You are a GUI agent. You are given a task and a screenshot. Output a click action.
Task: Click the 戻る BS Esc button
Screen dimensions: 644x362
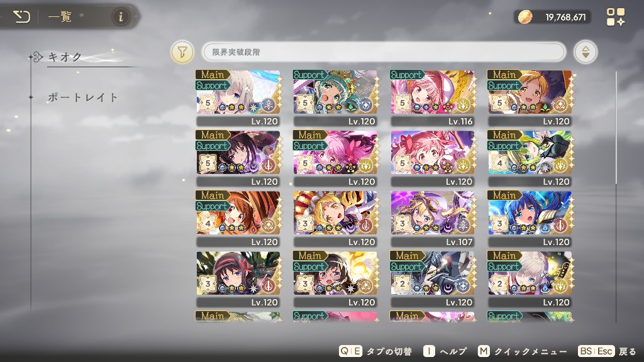(607, 351)
